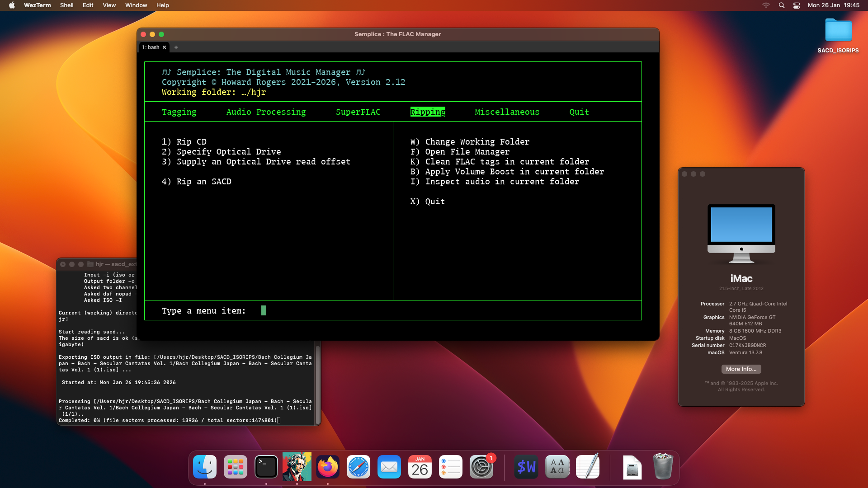Open Mail from the Dock
868x488 pixels.
click(389, 467)
